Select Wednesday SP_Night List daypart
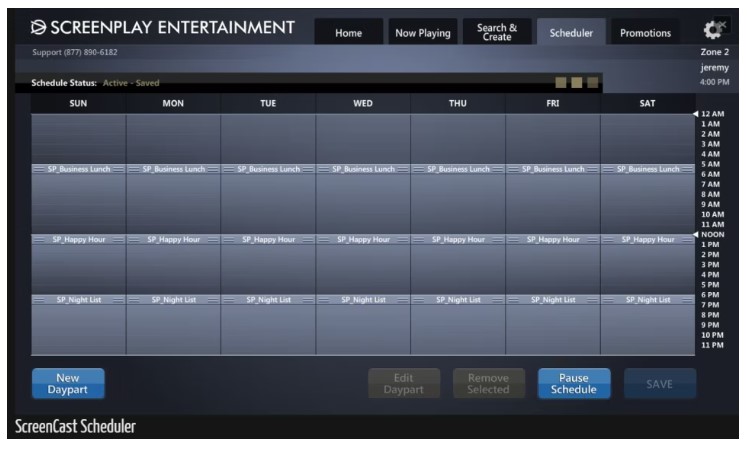This screenshot has width=747, height=453. pyautogui.click(x=363, y=300)
